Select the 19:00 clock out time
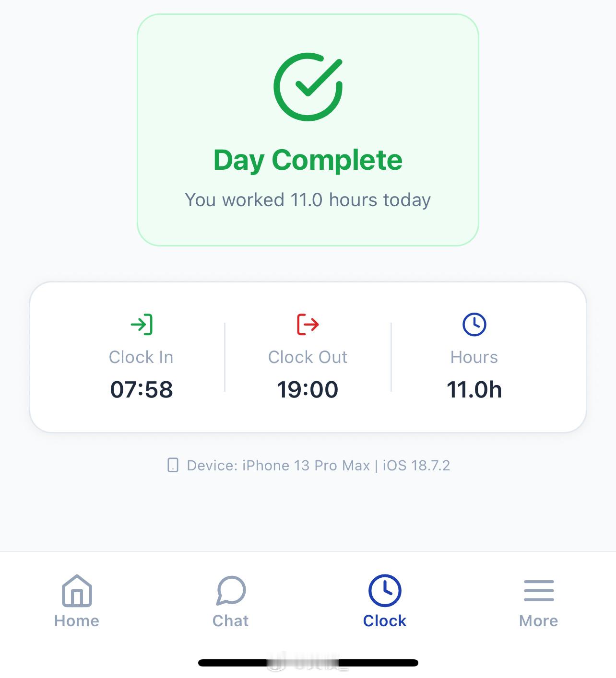This screenshot has height=678, width=616. [x=308, y=389]
